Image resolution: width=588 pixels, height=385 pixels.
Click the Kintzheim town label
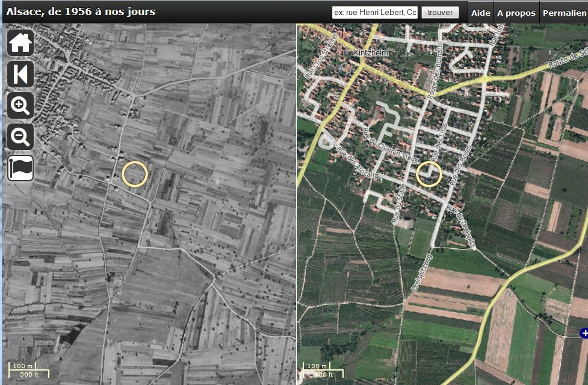pos(371,53)
